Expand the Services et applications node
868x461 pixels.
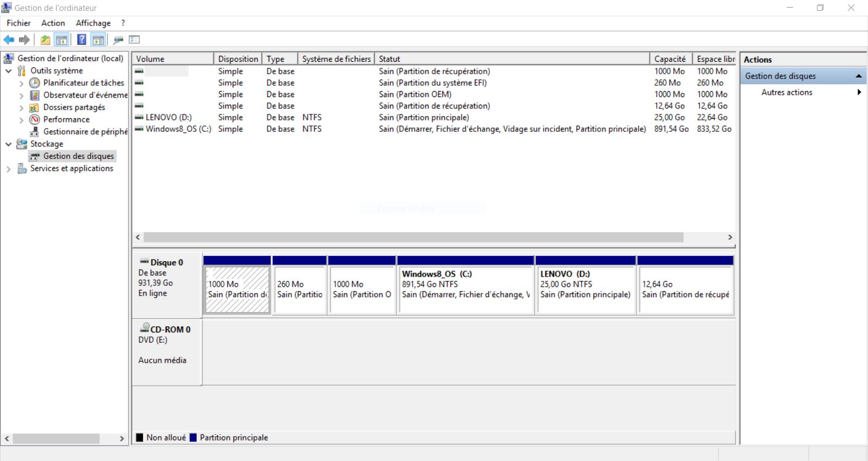[x=9, y=169]
